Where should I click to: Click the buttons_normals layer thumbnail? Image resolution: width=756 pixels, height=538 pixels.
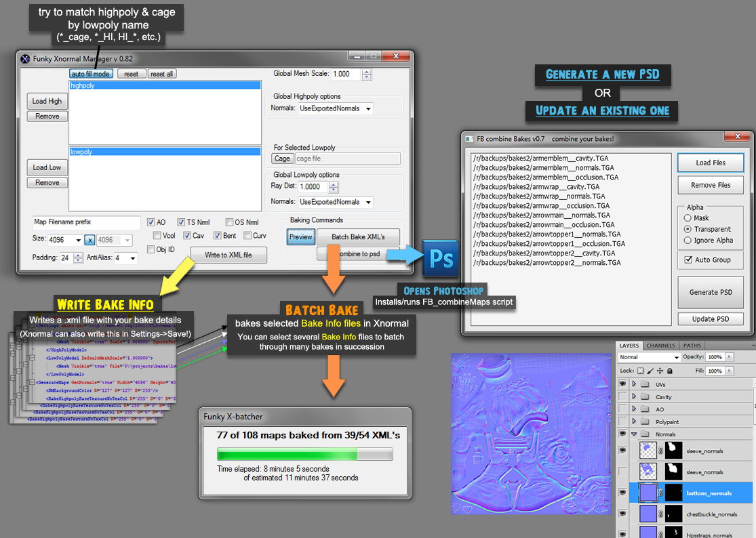pos(648,493)
